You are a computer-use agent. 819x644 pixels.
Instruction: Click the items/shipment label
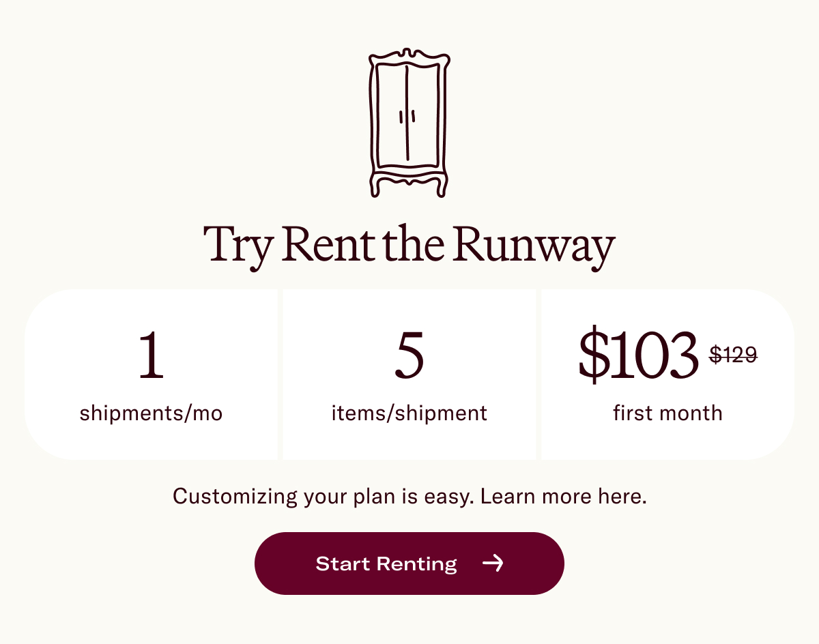coord(408,412)
